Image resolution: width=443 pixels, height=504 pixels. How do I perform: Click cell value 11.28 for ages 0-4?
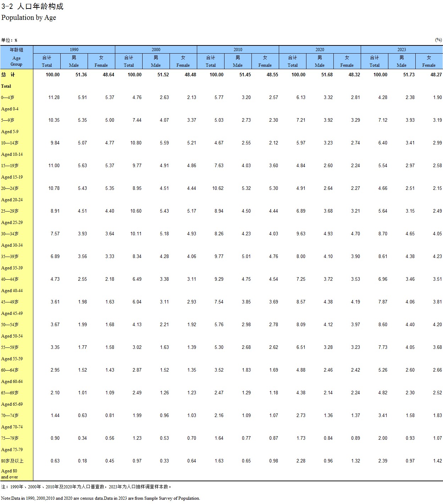(54, 97)
